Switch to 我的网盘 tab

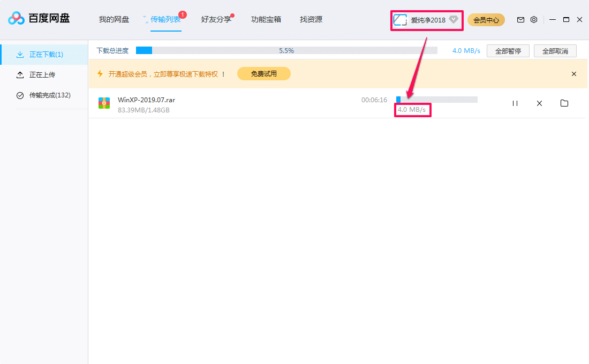pos(114,20)
